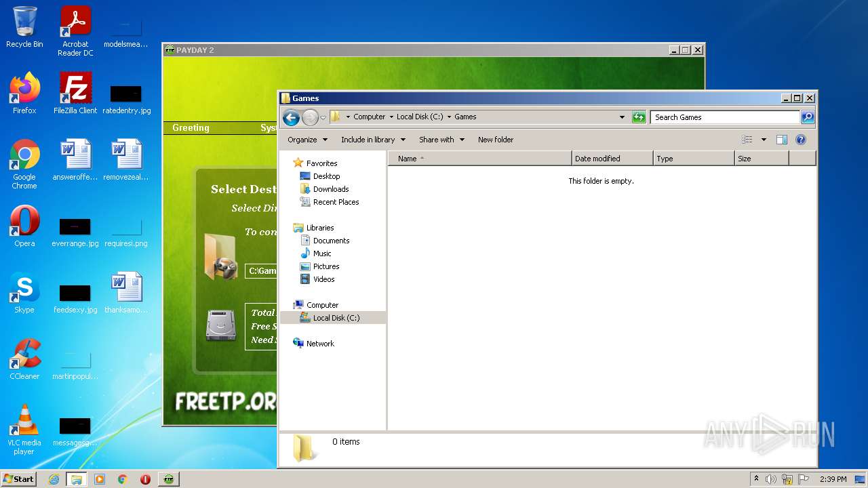Toggle the preview pane button

tap(782, 140)
